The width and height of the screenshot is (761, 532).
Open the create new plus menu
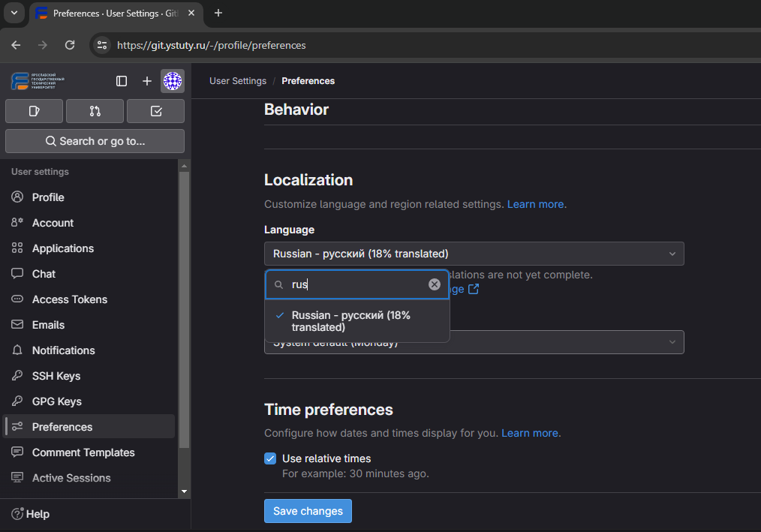(146, 81)
